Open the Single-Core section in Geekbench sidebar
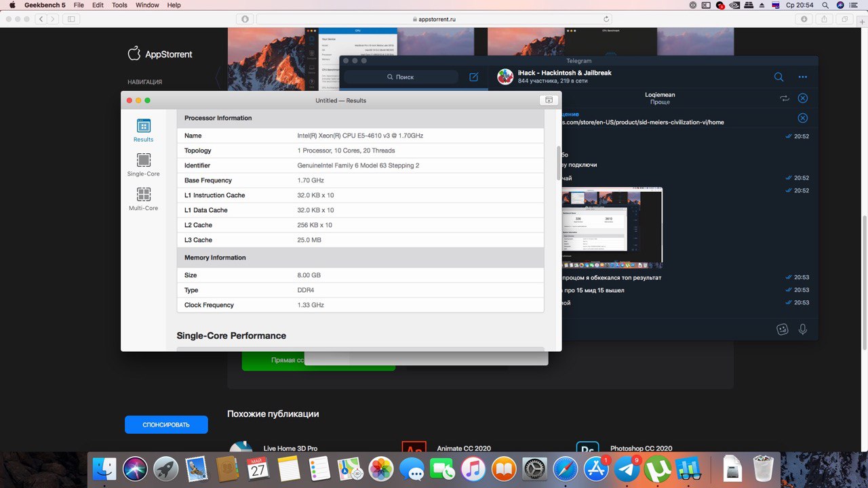 click(143, 165)
